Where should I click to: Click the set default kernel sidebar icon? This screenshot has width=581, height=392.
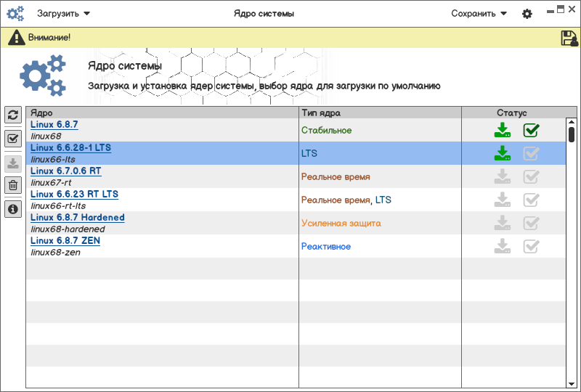click(12, 139)
